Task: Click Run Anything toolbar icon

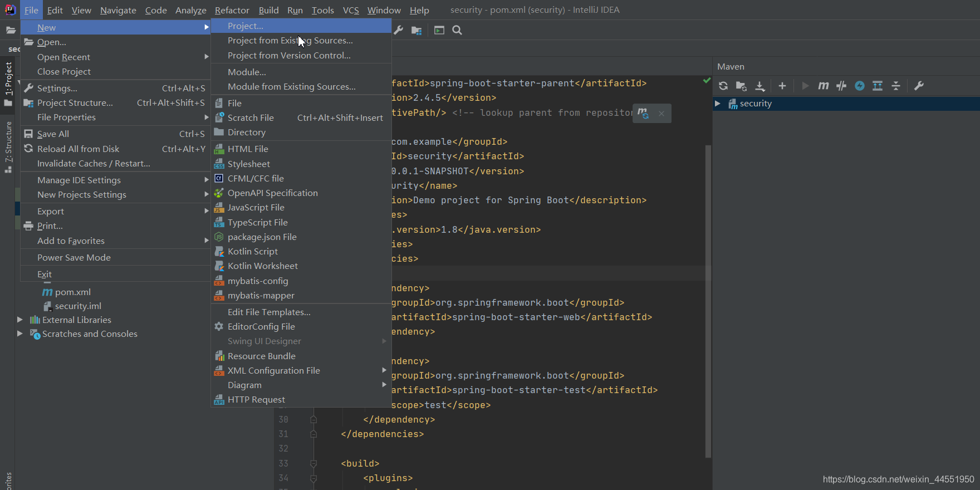Action: 439,30
